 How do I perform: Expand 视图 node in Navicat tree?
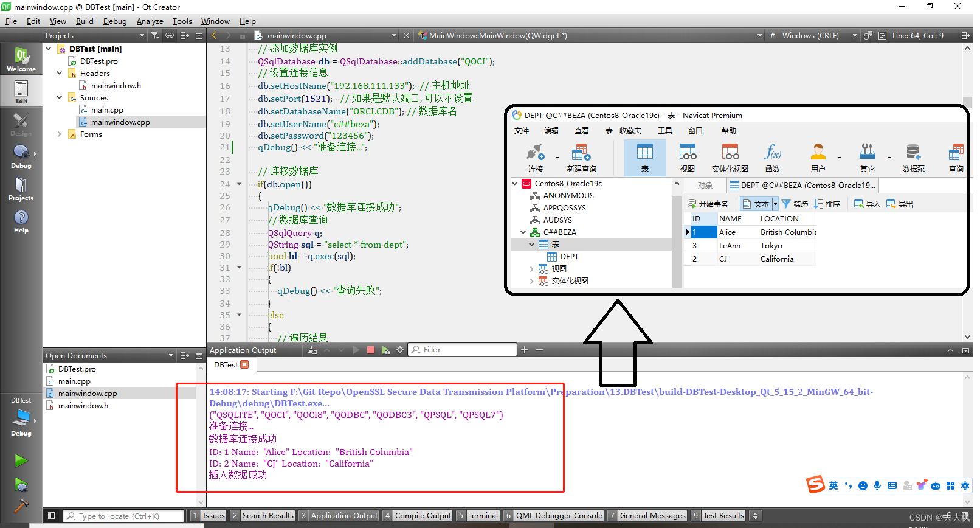tap(532, 268)
